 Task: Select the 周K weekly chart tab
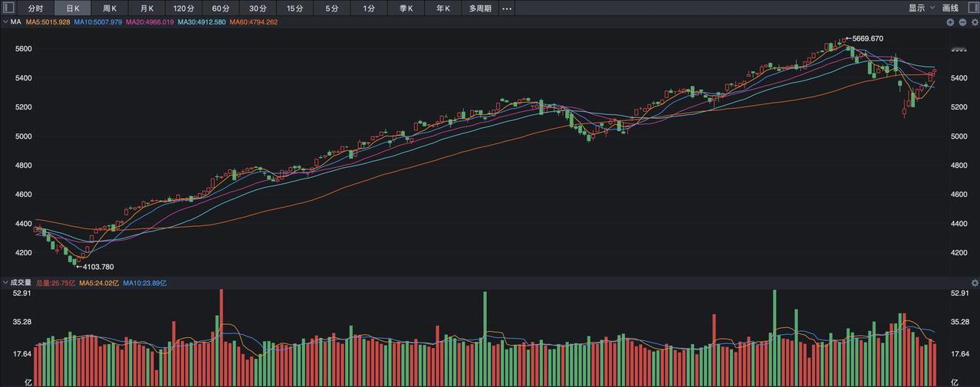point(110,8)
